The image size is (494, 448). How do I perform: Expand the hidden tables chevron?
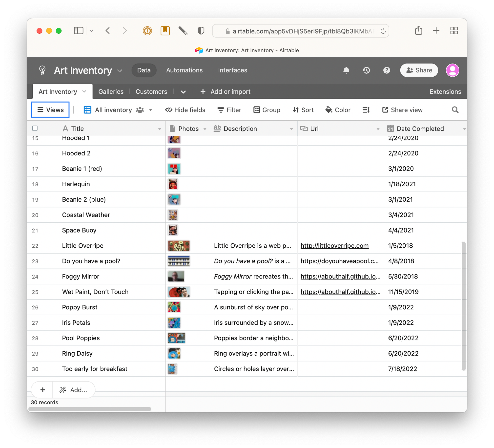tap(183, 92)
